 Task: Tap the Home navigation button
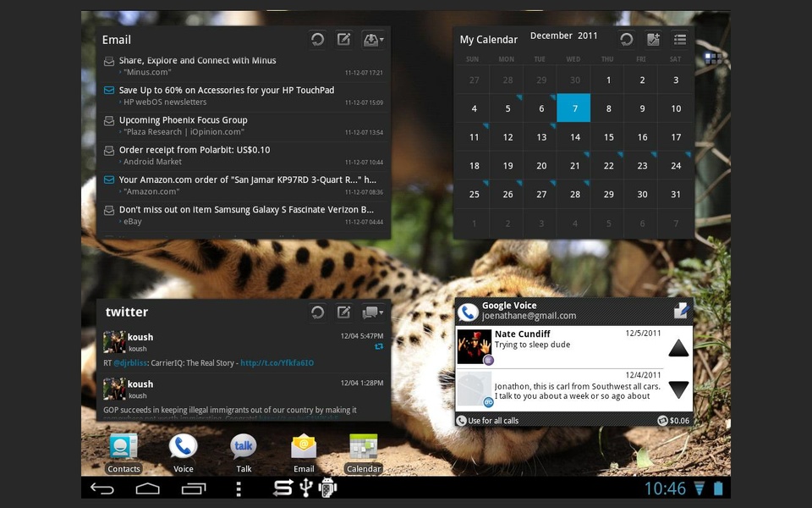pyautogui.click(x=147, y=489)
